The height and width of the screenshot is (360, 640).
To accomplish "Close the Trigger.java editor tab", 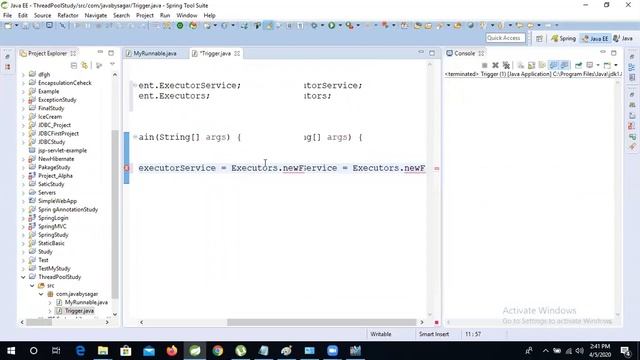I will point(237,53).
